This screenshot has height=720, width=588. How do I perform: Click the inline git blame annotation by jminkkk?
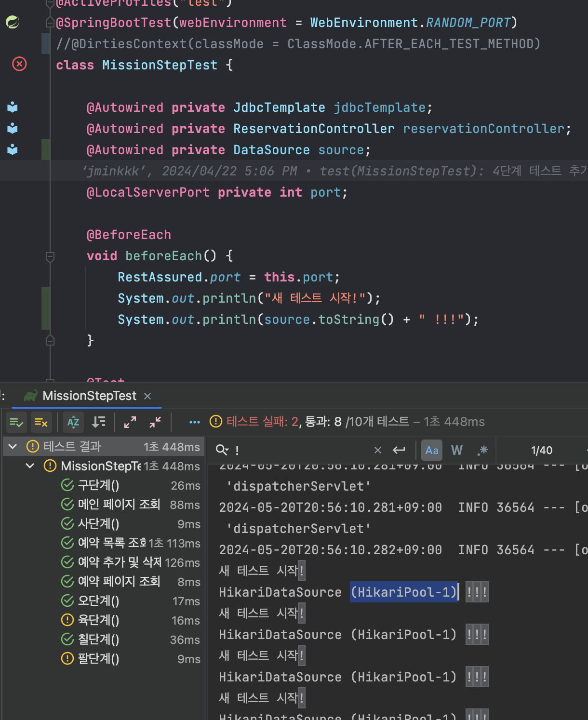click(x=335, y=171)
